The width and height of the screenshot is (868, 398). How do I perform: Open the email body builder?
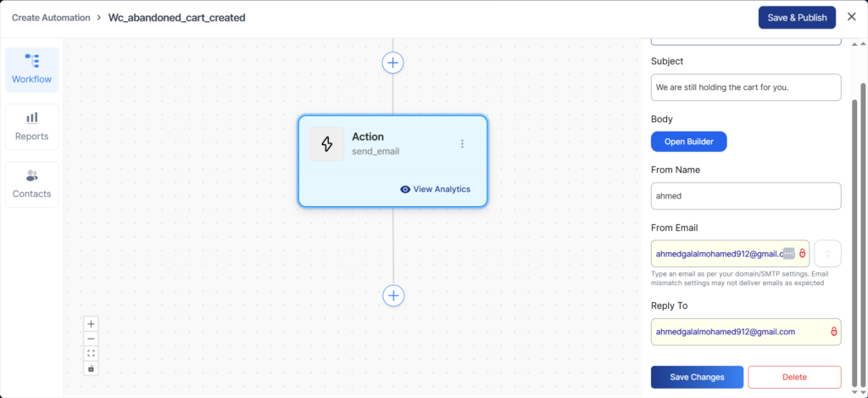coord(688,142)
